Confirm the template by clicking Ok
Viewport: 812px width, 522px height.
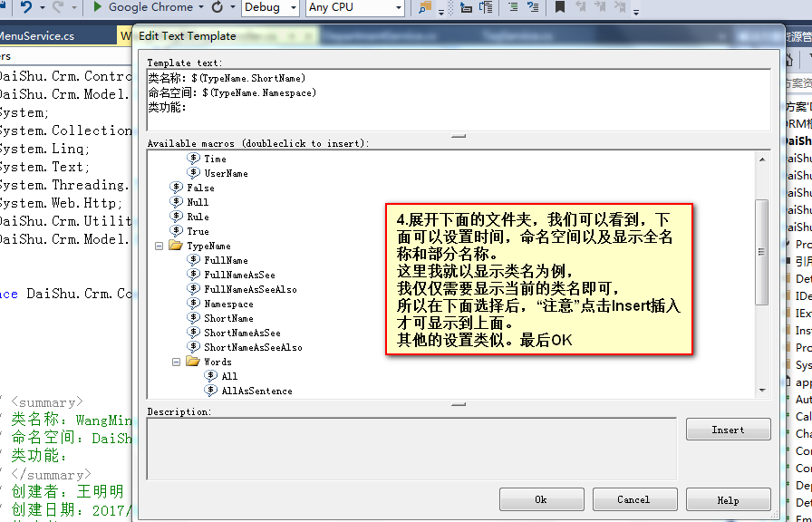541,498
